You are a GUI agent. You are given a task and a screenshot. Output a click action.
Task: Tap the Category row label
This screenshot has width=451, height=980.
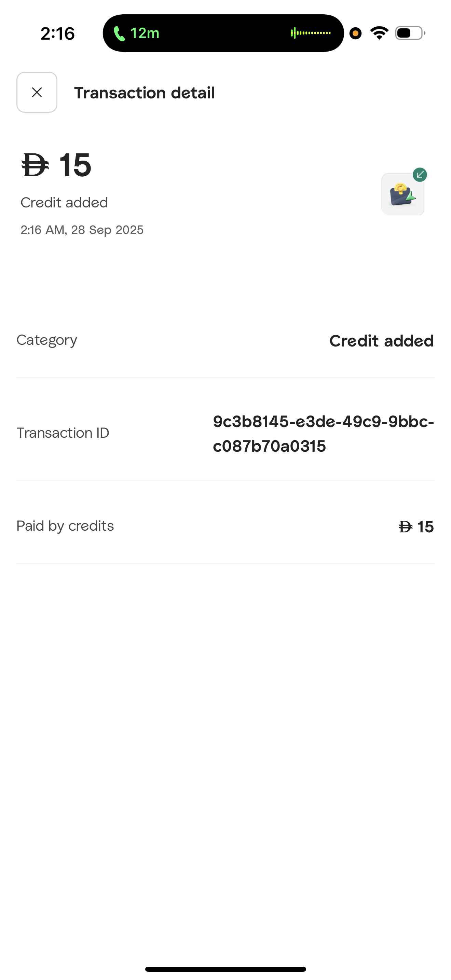pyautogui.click(x=47, y=340)
